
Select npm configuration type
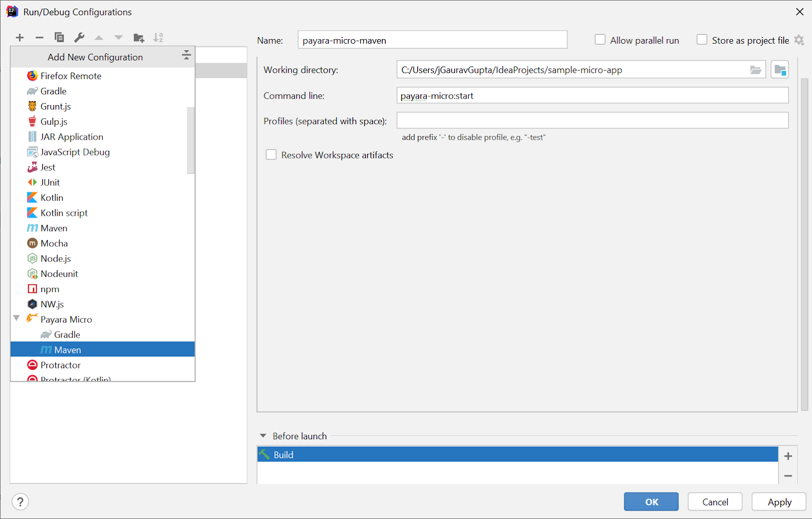click(103, 289)
